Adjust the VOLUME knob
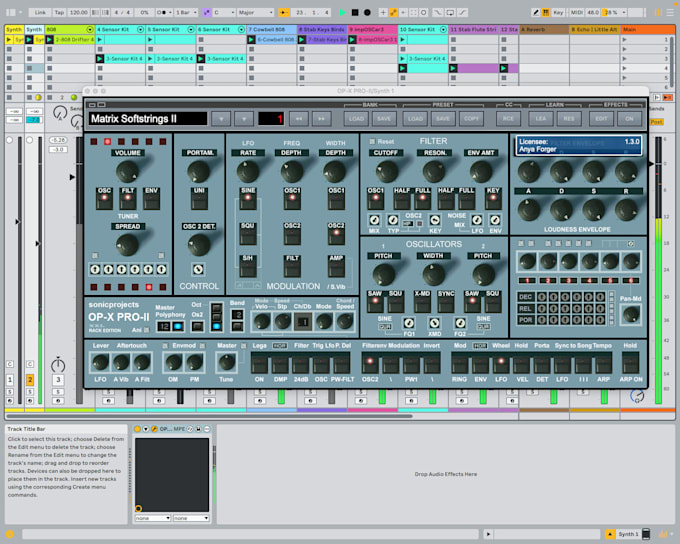The image size is (680, 544). (128, 171)
